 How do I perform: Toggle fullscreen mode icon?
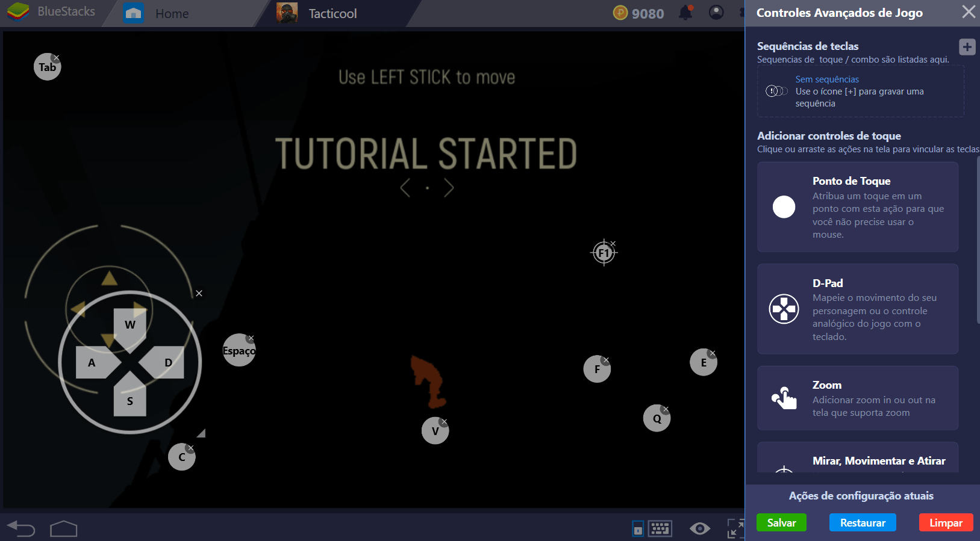tap(735, 528)
